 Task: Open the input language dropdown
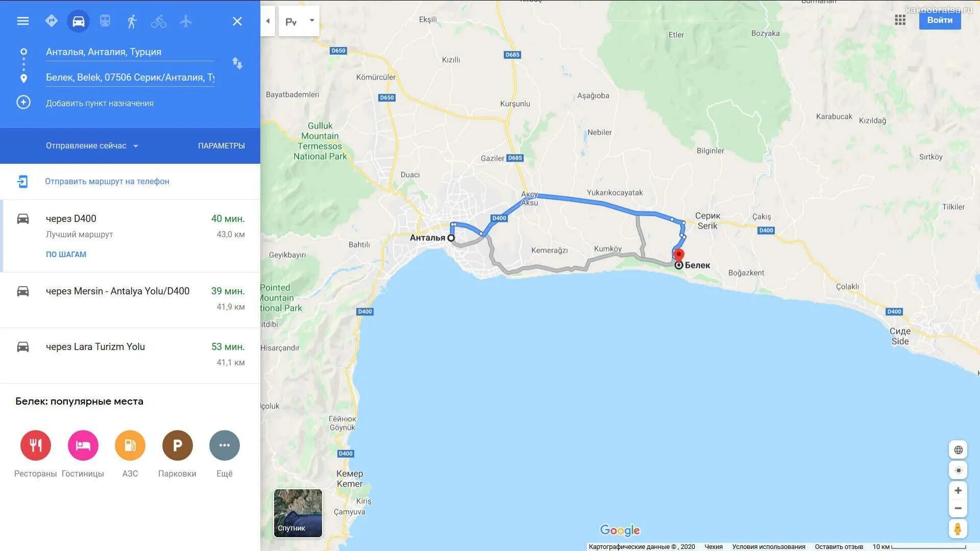[299, 21]
